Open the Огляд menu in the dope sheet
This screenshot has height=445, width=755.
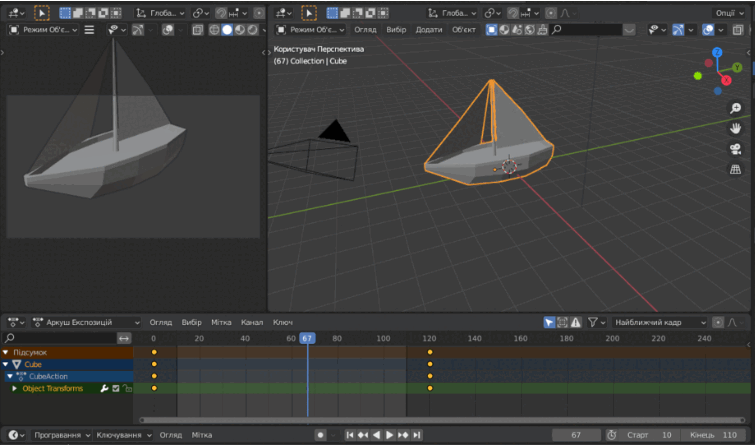pyautogui.click(x=160, y=322)
